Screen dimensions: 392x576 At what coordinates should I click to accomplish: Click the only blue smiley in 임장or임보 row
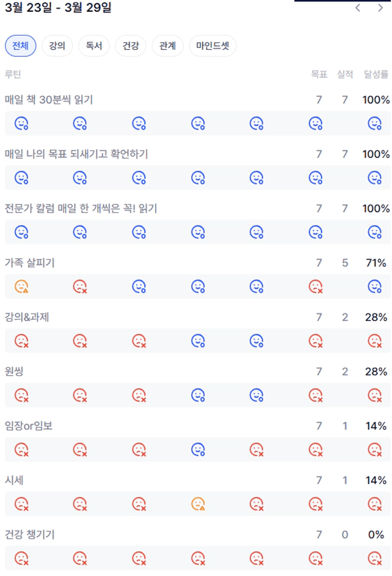tap(198, 449)
